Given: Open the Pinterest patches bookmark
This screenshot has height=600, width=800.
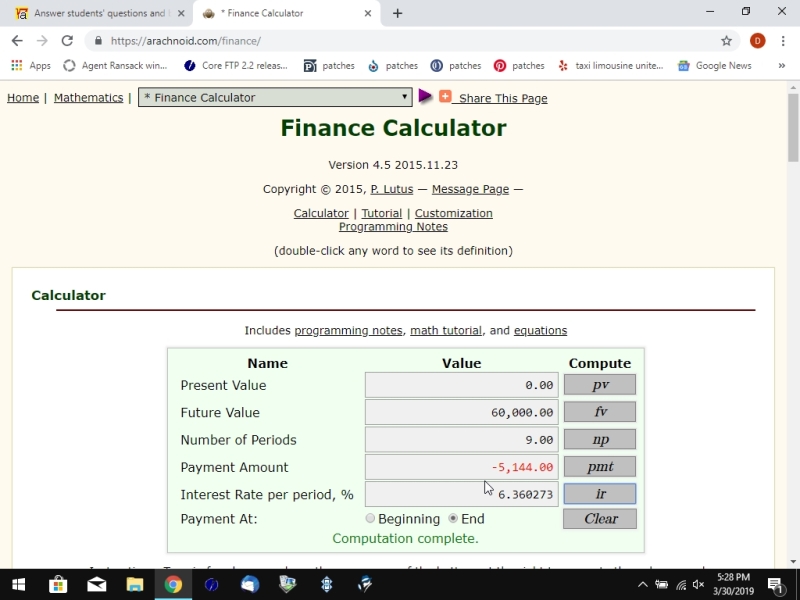Looking at the screenshot, I should click(519, 65).
